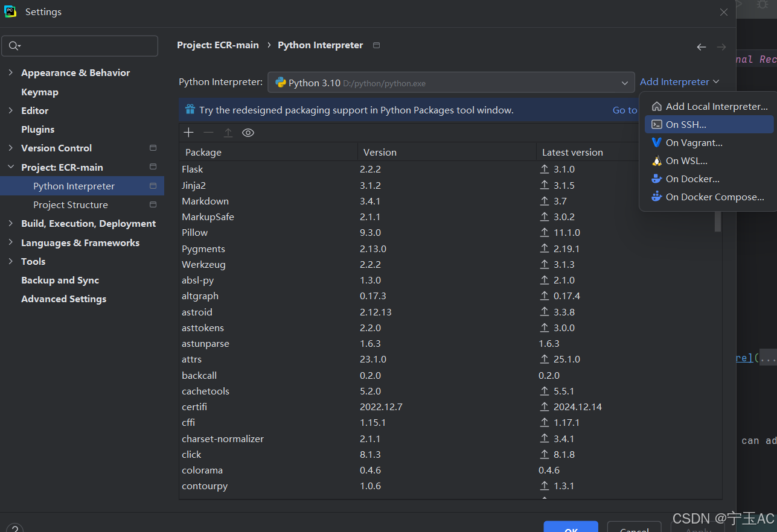This screenshot has height=532, width=777.
Task: Click the Version column header
Action: point(447,153)
